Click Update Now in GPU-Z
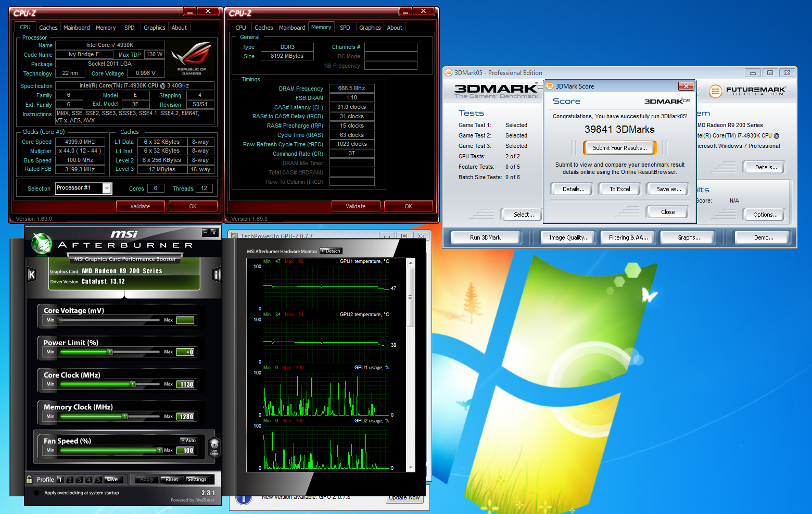The image size is (812, 514). tap(404, 498)
